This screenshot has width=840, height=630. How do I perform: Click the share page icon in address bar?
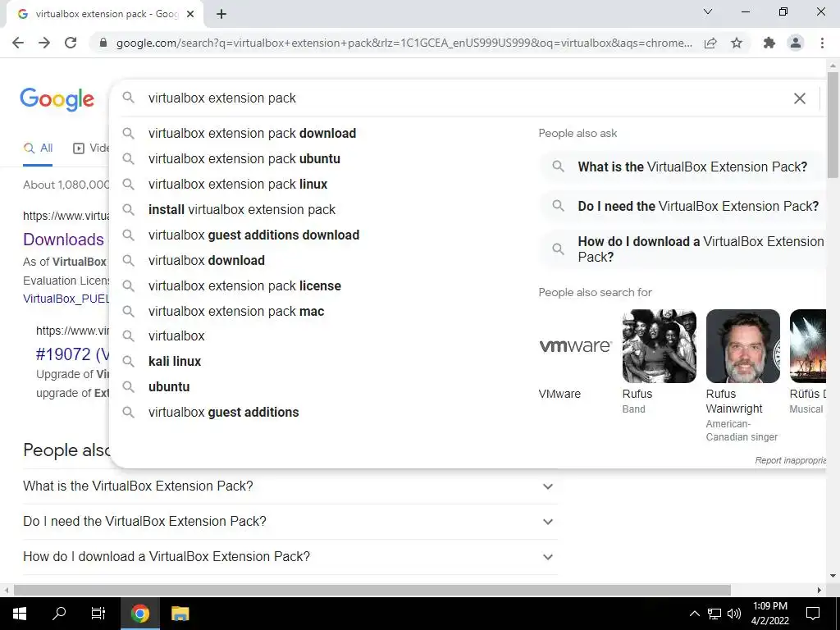point(710,43)
